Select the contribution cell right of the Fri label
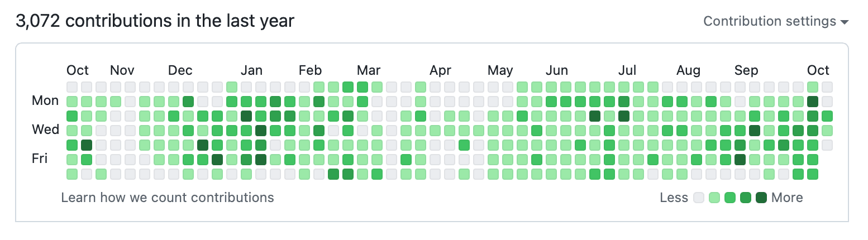The height and width of the screenshot is (240, 868). coord(72,160)
